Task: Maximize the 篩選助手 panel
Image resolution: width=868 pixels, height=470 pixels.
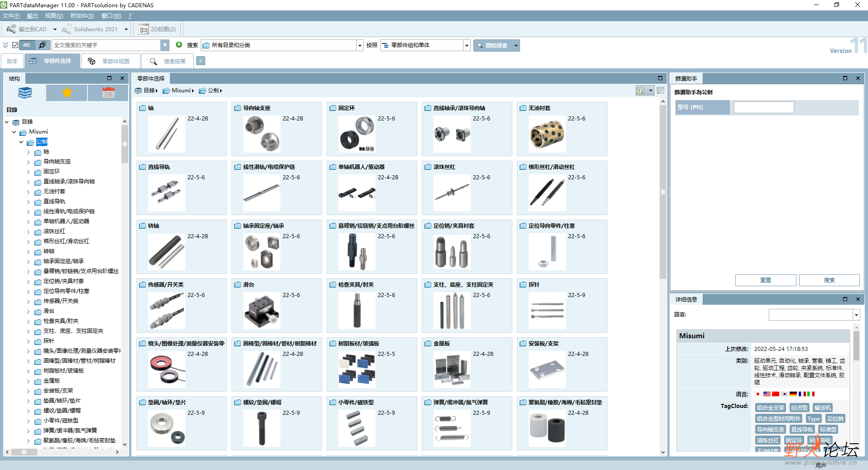Action: [845, 78]
